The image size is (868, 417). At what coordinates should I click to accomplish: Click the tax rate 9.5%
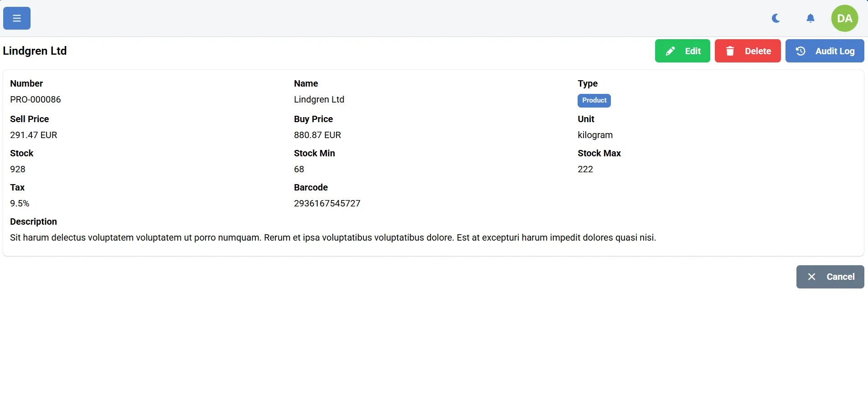[x=20, y=203]
